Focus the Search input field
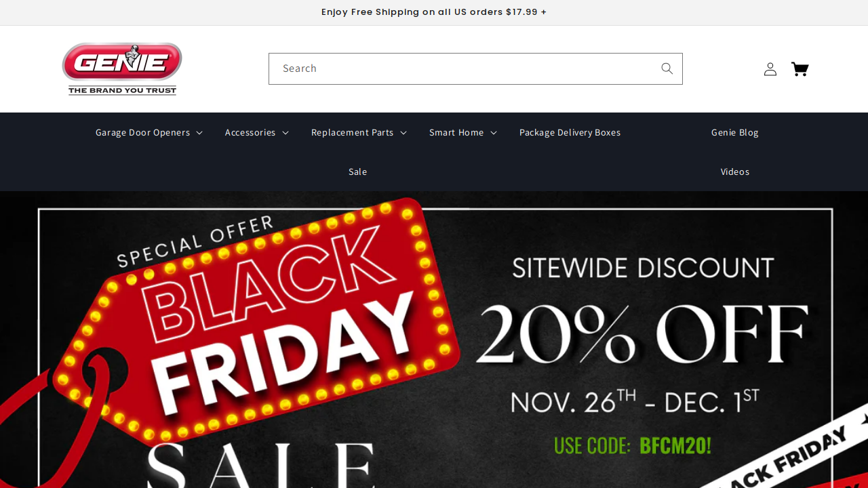Image resolution: width=868 pixels, height=488 pixels. point(461,68)
